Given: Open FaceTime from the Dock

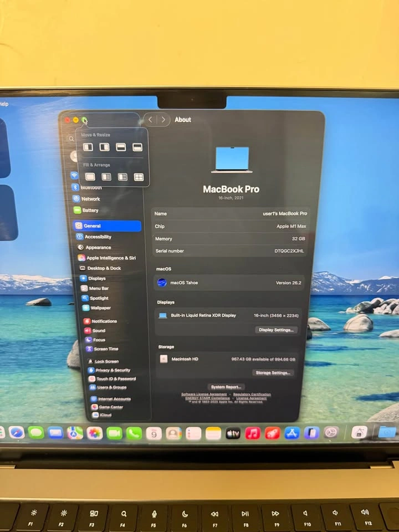Looking at the screenshot, I should click(114, 433).
